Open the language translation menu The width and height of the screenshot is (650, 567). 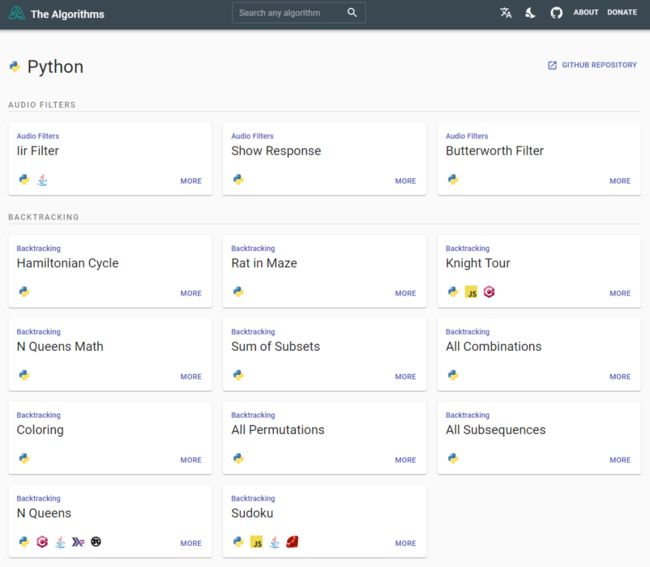(506, 13)
